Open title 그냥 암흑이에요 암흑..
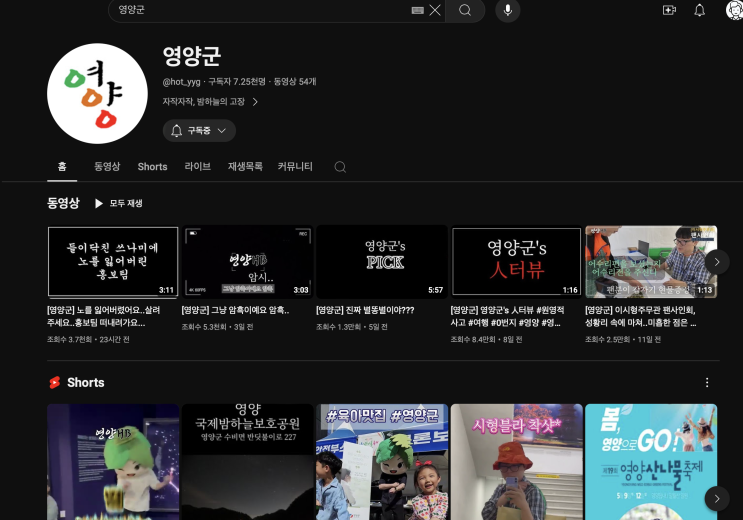 click(x=236, y=310)
